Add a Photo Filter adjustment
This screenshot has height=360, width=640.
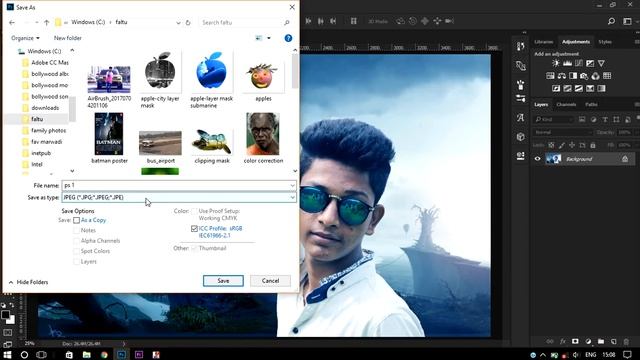(x=584, y=76)
